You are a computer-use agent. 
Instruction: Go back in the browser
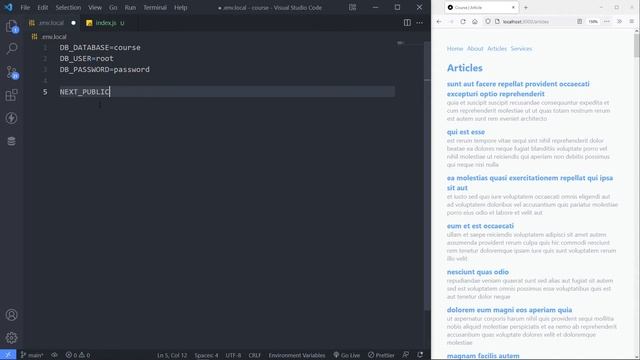[x=439, y=22]
